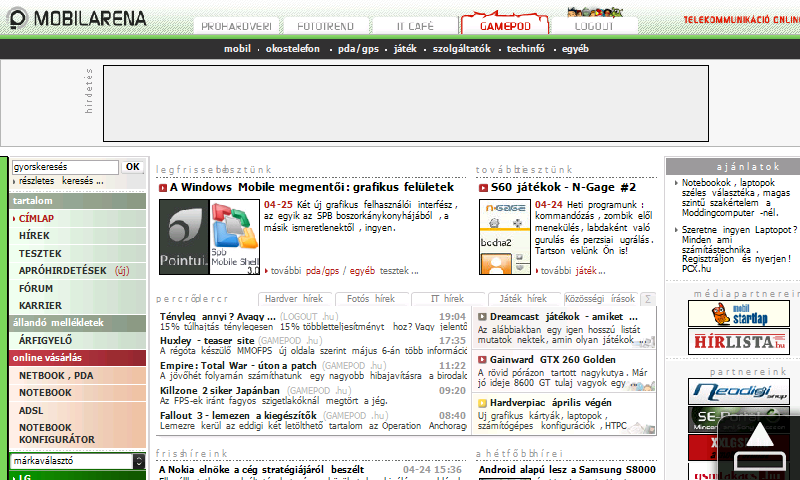
Task: Click the Mobilarena logo
Action: point(78,18)
